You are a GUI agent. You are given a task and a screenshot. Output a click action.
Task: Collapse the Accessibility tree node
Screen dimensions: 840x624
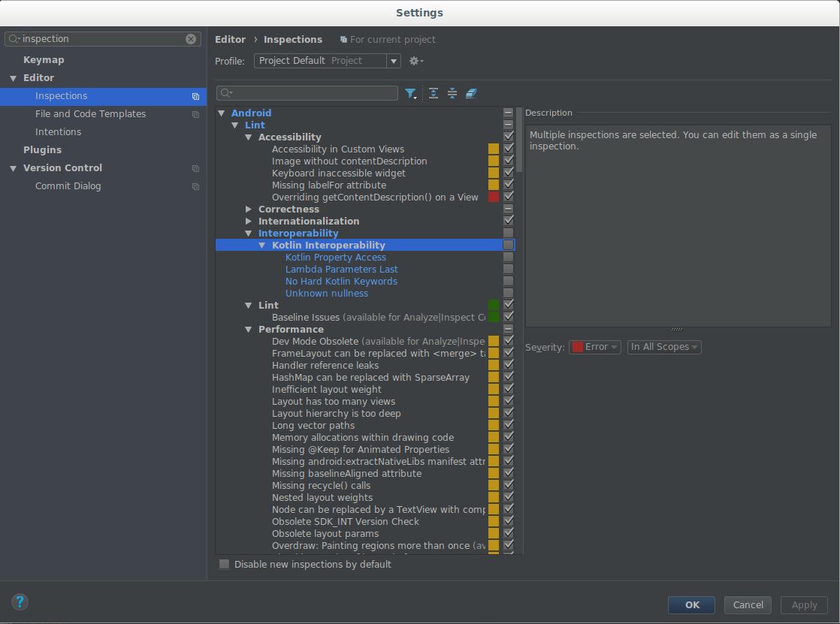248,137
